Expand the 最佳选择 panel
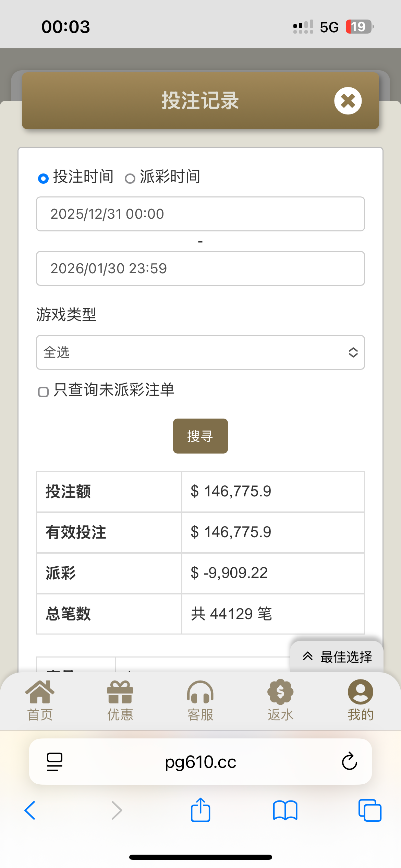This screenshot has height=868, width=401. [337, 657]
